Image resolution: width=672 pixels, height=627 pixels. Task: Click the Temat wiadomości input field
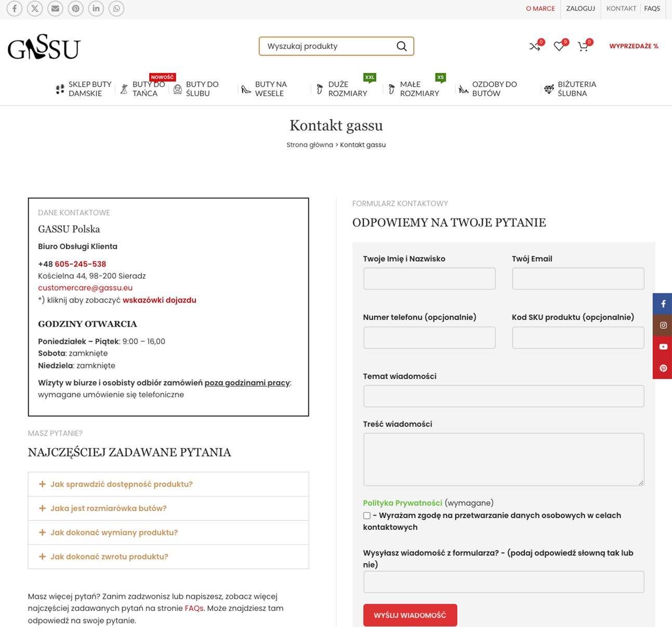pyautogui.click(x=504, y=396)
